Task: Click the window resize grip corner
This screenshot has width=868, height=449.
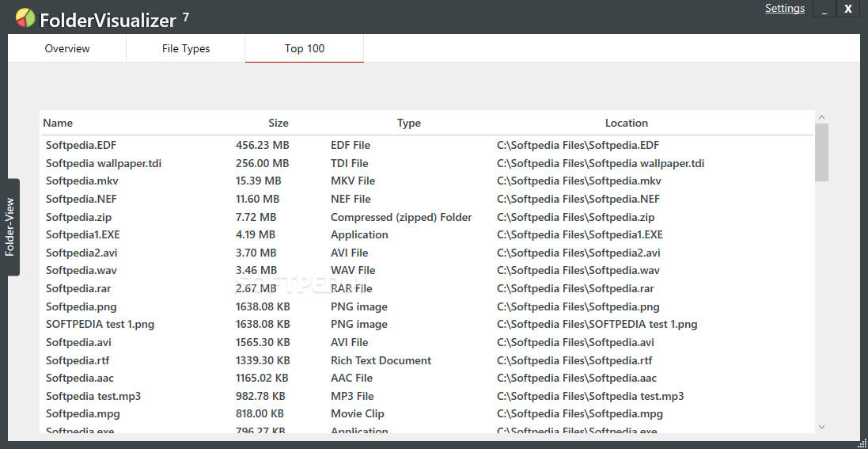Action: coord(862,443)
